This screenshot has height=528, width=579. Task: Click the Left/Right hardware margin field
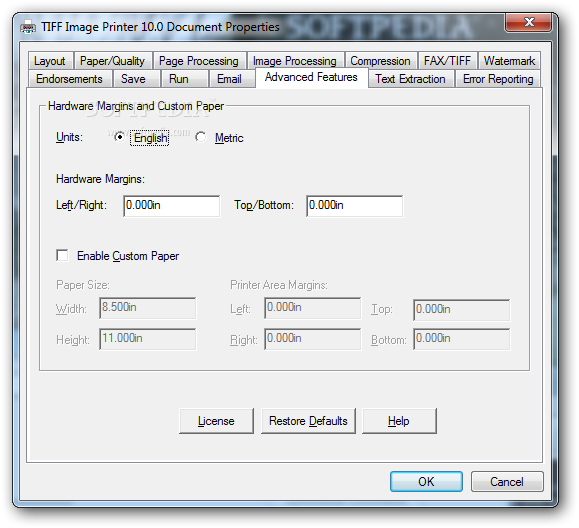(x=172, y=206)
